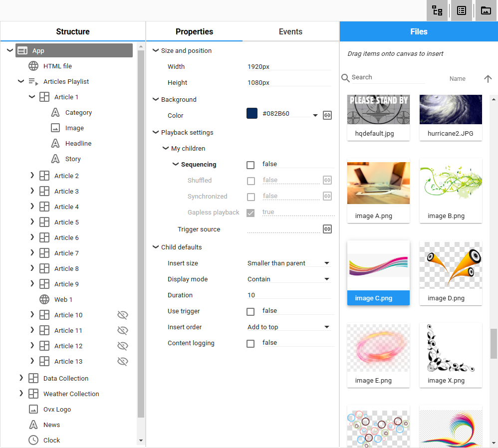Select Article 12 in the tree
The image size is (498, 448).
pos(68,346)
